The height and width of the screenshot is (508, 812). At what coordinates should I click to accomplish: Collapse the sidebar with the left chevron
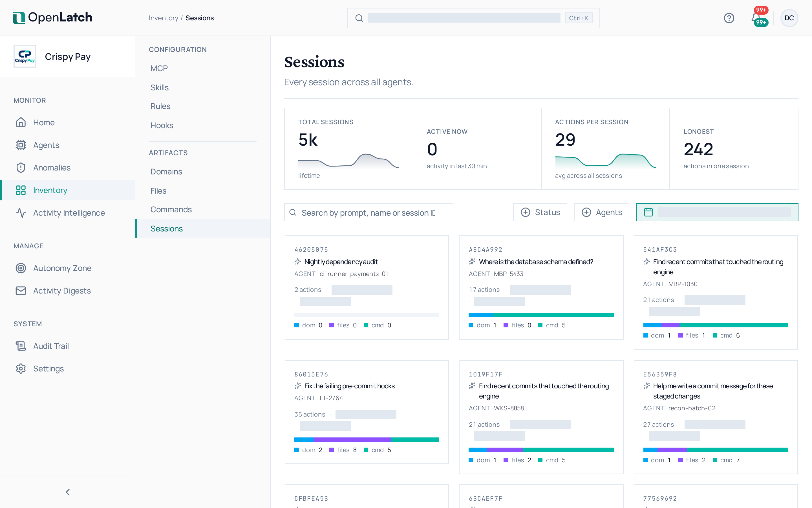(67, 492)
